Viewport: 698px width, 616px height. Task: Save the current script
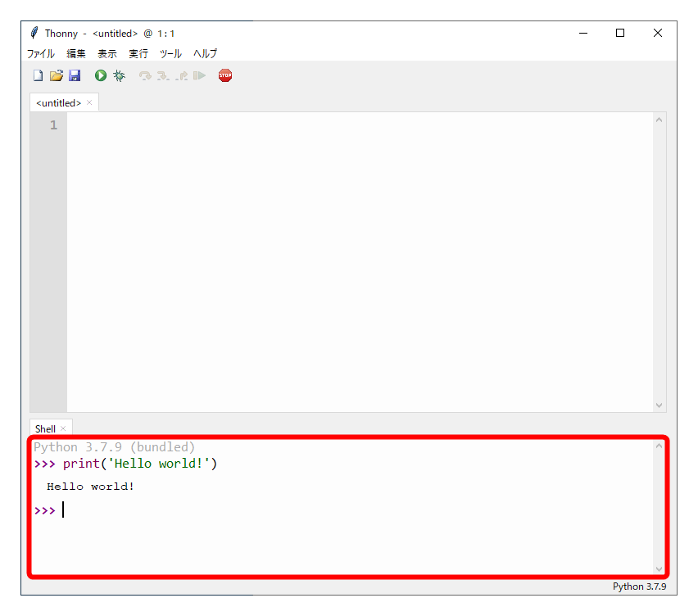pyautogui.click(x=75, y=75)
